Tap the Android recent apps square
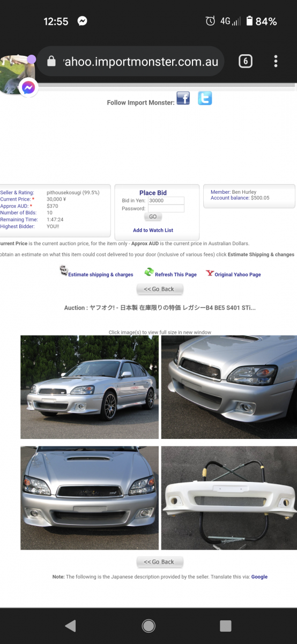 (226, 626)
